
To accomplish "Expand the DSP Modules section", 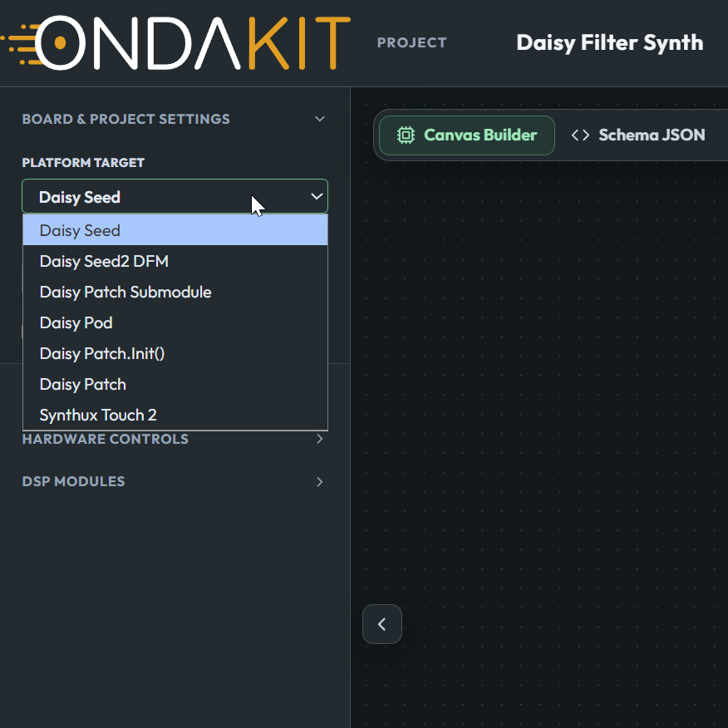I will (175, 481).
